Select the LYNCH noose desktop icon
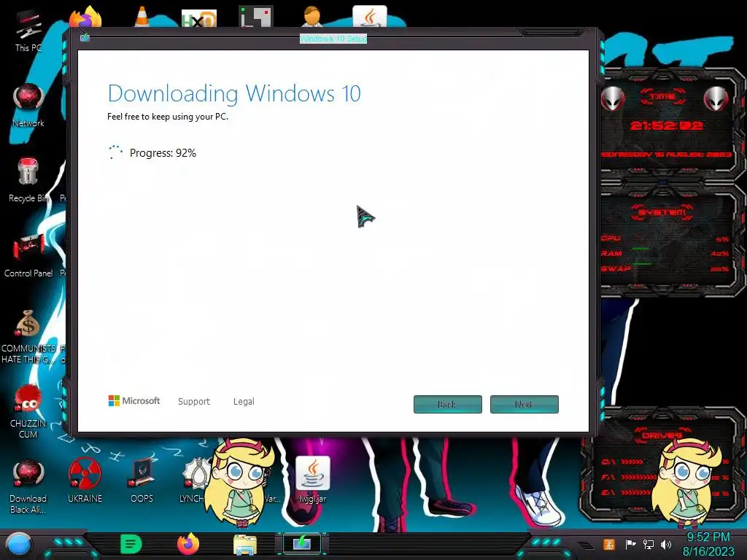The width and height of the screenshot is (747, 560). 194,481
